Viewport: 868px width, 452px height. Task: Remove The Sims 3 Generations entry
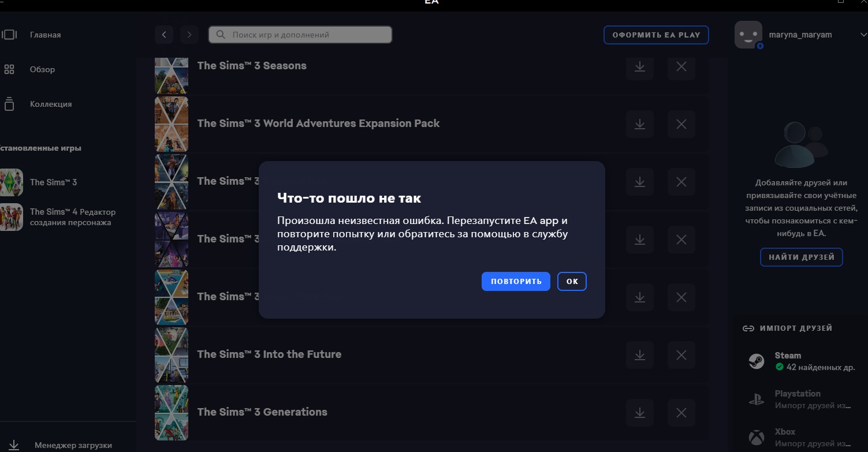click(681, 413)
